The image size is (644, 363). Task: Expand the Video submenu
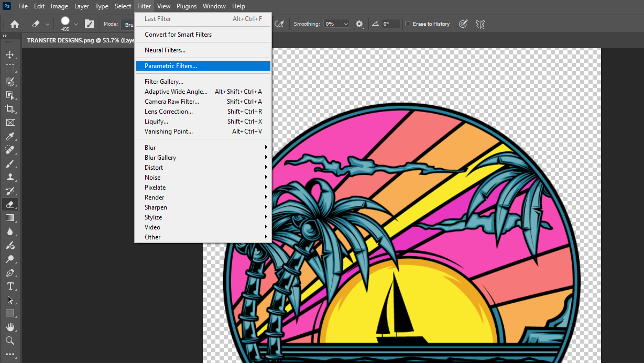pyautogui.click(x=203, y=227)
